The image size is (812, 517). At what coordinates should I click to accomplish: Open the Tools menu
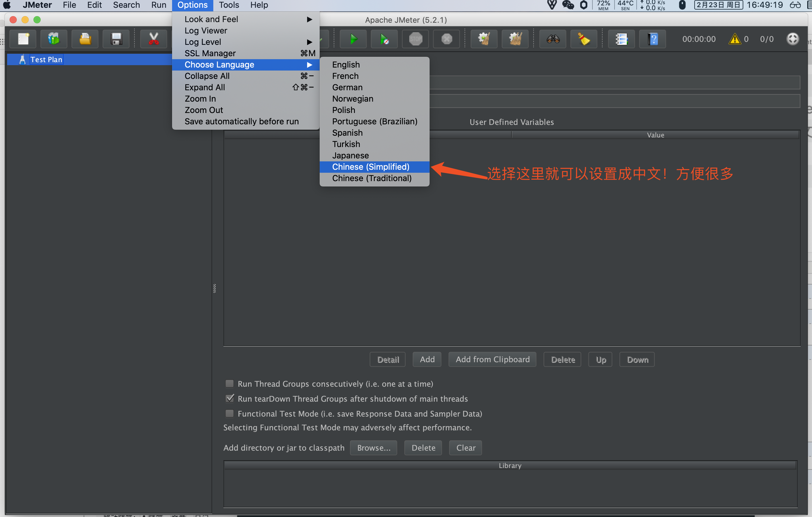[229, 5]
